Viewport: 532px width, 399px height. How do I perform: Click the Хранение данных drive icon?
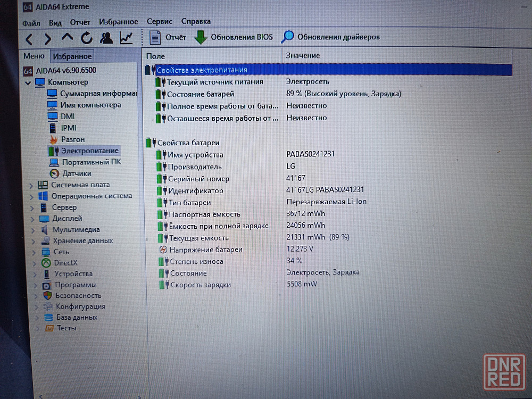(45, 241)
